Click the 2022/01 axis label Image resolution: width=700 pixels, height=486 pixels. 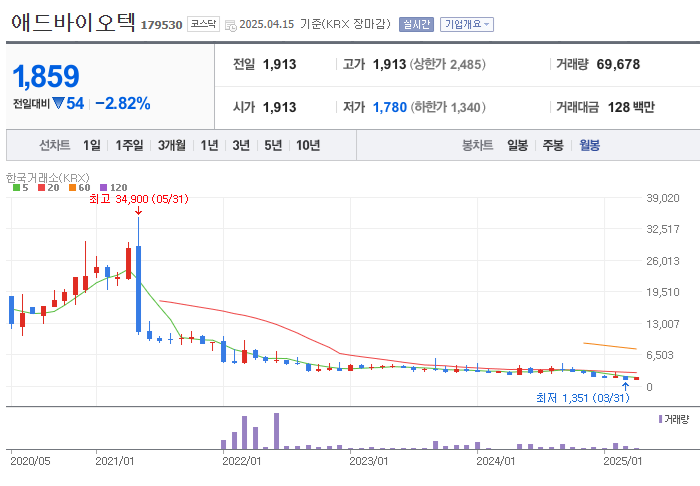(242, 461)
